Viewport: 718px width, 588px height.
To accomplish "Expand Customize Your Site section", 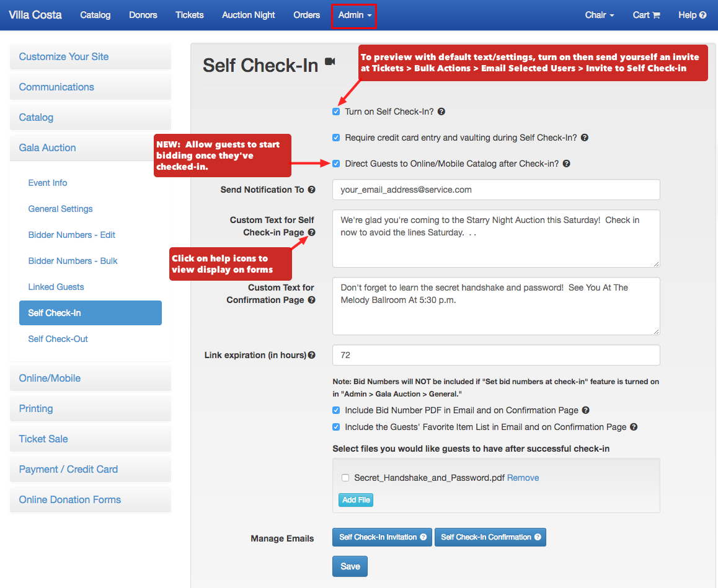I will click(x=90, y=57).
